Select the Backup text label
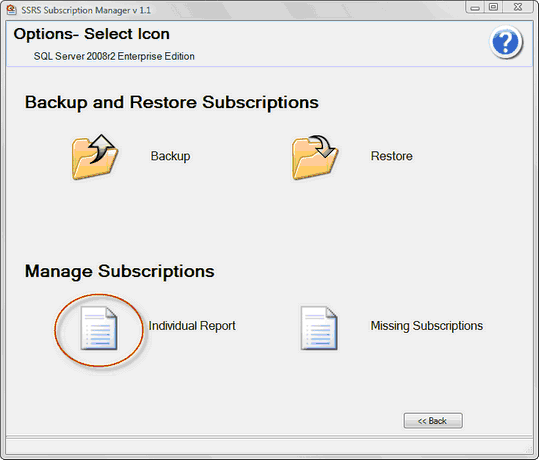Image resolution: width=539 pixels, height=460 pixels. [170, 156]
